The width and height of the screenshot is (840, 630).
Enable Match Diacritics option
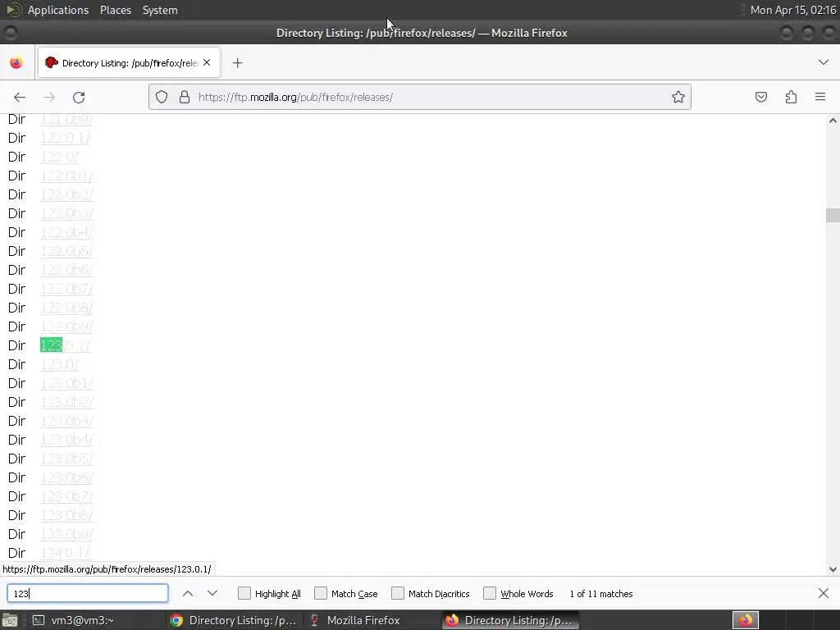click(x=398, y=593)
